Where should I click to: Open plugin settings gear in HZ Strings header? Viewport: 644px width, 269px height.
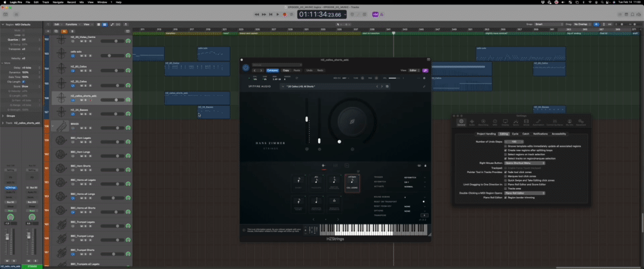(424, 78)
